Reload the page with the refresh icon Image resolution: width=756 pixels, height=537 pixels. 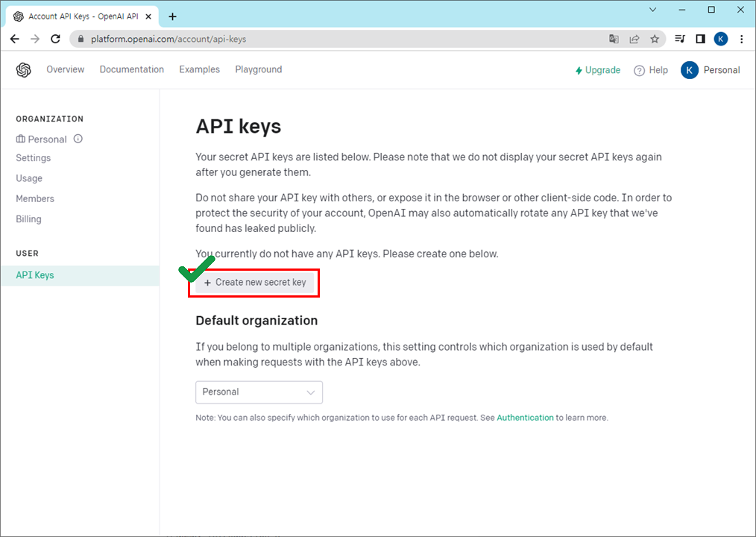[55, 39]
